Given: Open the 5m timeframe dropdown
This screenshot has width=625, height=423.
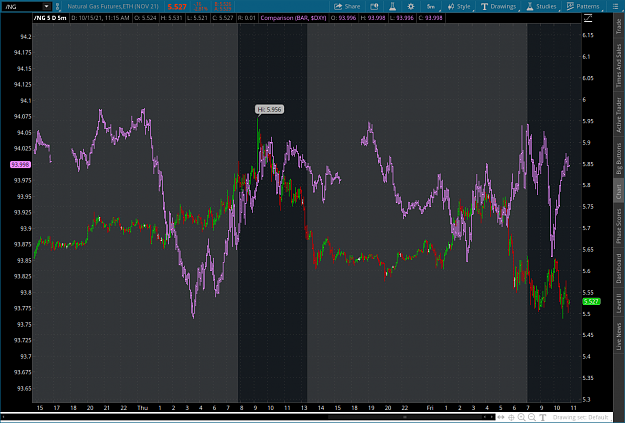Looking at the screenshot, I should (431, 6).
